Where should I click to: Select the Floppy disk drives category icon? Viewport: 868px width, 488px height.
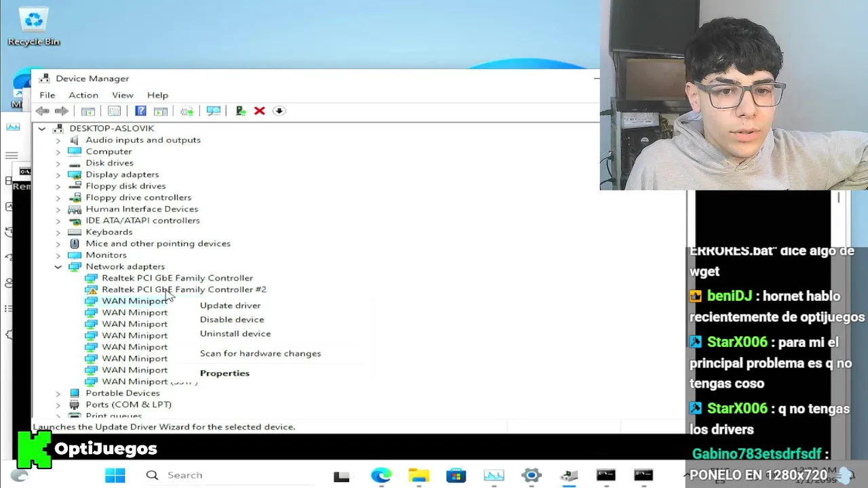tap(75, 186)
